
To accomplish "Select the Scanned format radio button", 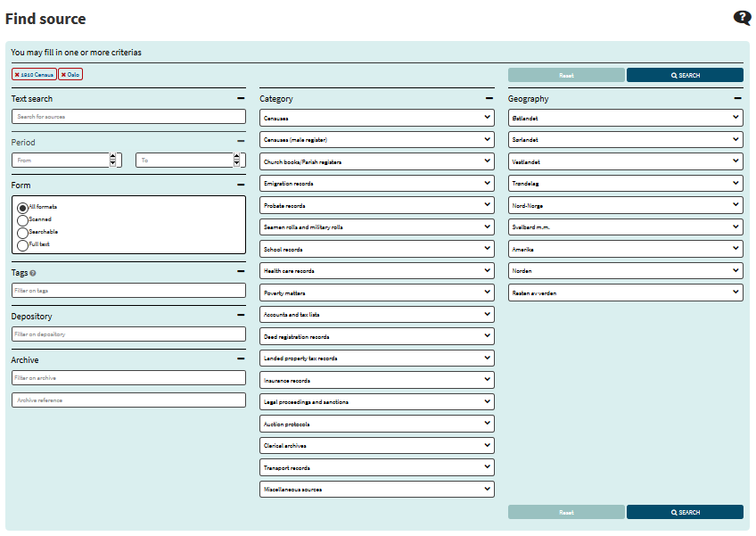I will [22, 219].
